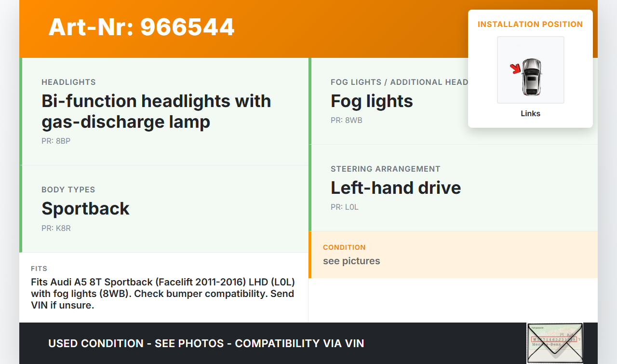Click the Steering Arrangement label
Image resolution: width=617 pixels, height=364 pixels.
coord(385,169)
